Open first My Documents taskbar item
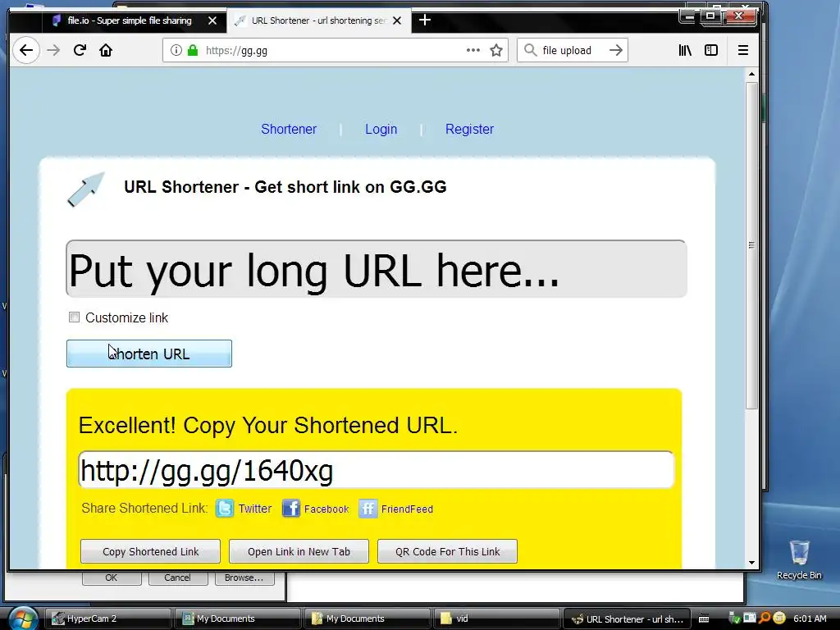Screen dimensions: 840x630 coord(237,619)
